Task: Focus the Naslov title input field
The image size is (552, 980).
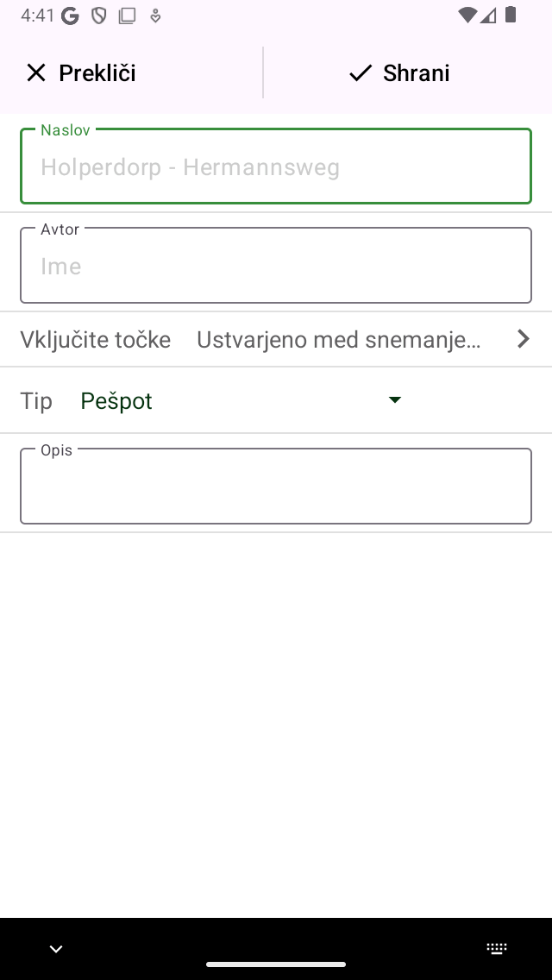Action: click(x=276, y=167)
